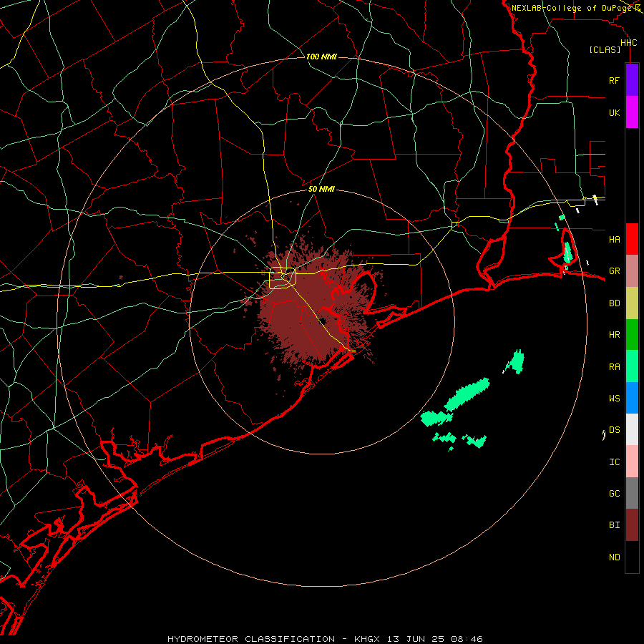Click the GC legend label

point(614,494)
